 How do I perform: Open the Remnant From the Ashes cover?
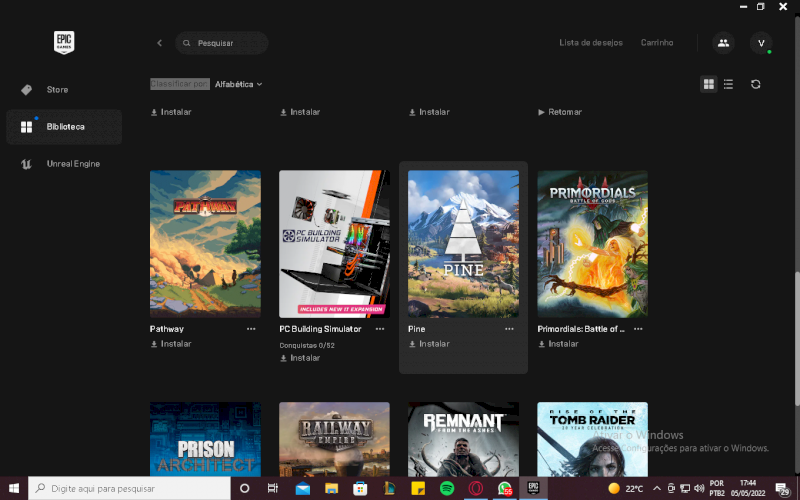click(x=463, y=439)
